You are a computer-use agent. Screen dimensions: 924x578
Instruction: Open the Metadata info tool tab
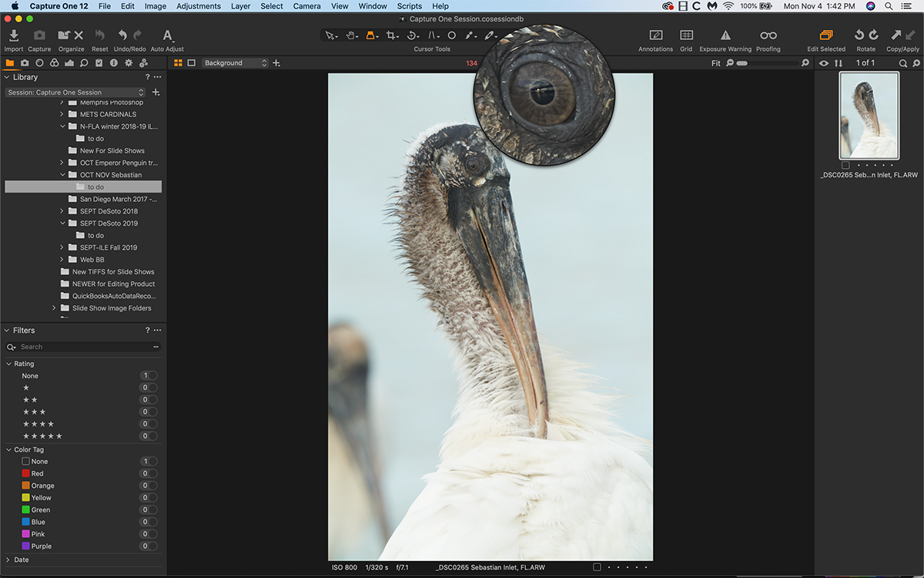click(x=114, y=63)
